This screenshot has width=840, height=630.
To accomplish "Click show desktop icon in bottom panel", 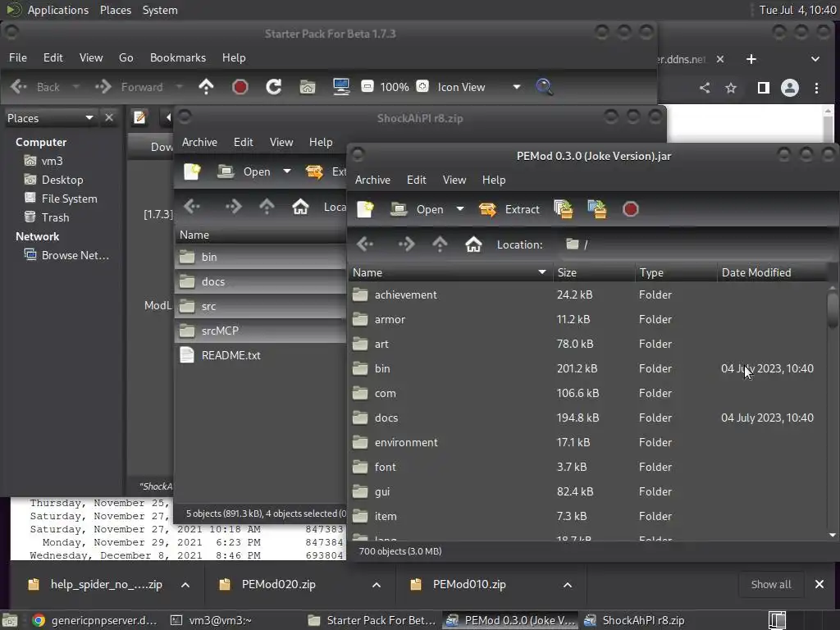I will coord(9,620).
